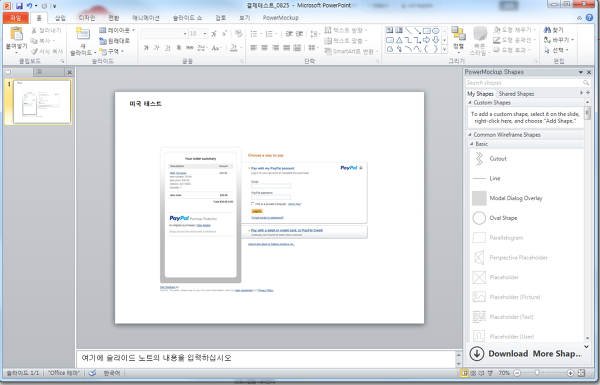The width and height of the screenshot is (600, 385).
Task: Select the triangle shape in gallery
Action: coord(399,40)
